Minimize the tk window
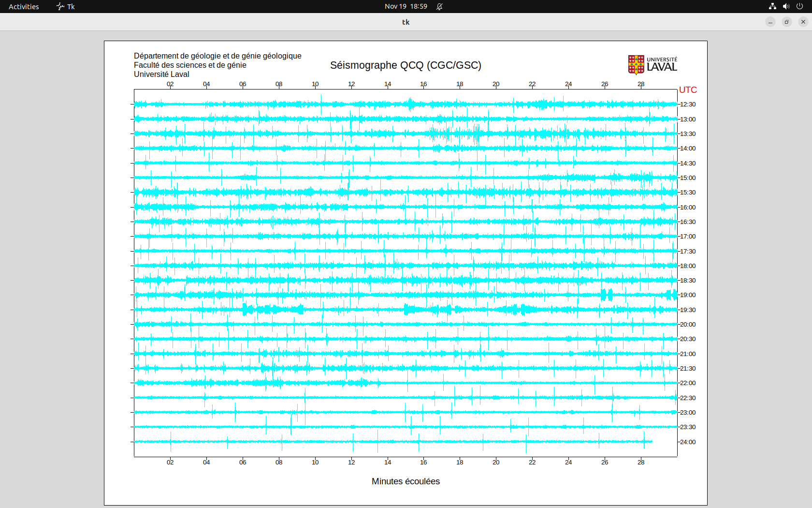The width and height of the screenshot is (812, 508). 770,22
